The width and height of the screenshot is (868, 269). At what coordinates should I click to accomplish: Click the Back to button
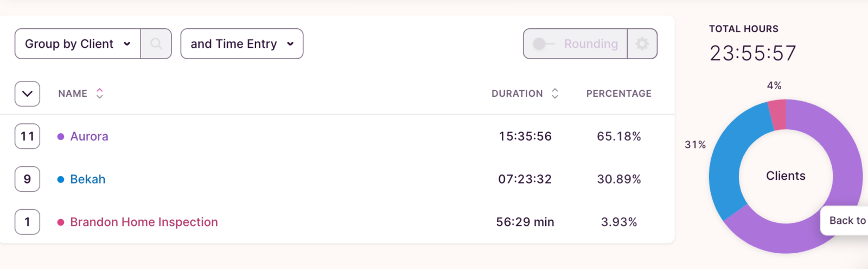[846, 220]
